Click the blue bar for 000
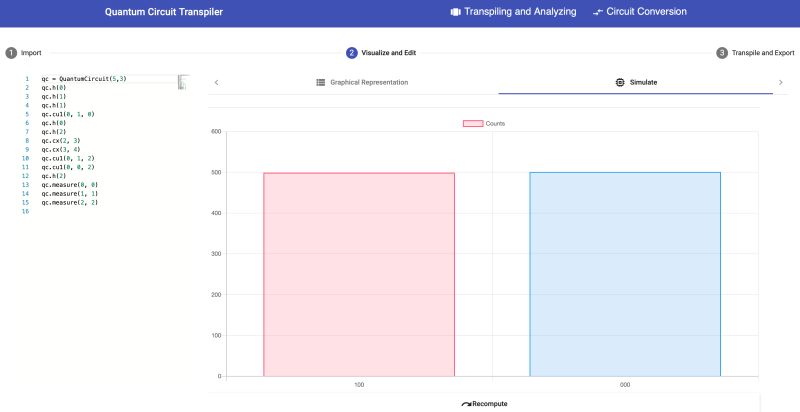The height and width of the screenshot is (412, 800). 625,274
